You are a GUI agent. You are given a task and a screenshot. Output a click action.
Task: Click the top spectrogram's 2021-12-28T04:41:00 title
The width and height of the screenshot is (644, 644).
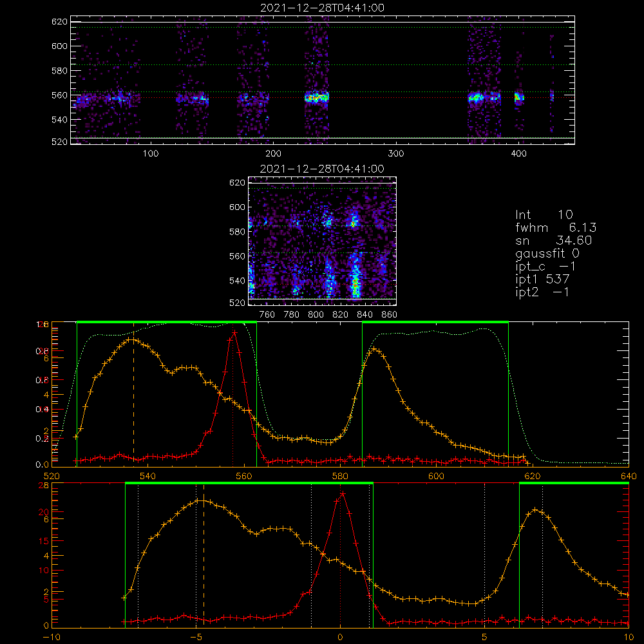pos(323,8)
